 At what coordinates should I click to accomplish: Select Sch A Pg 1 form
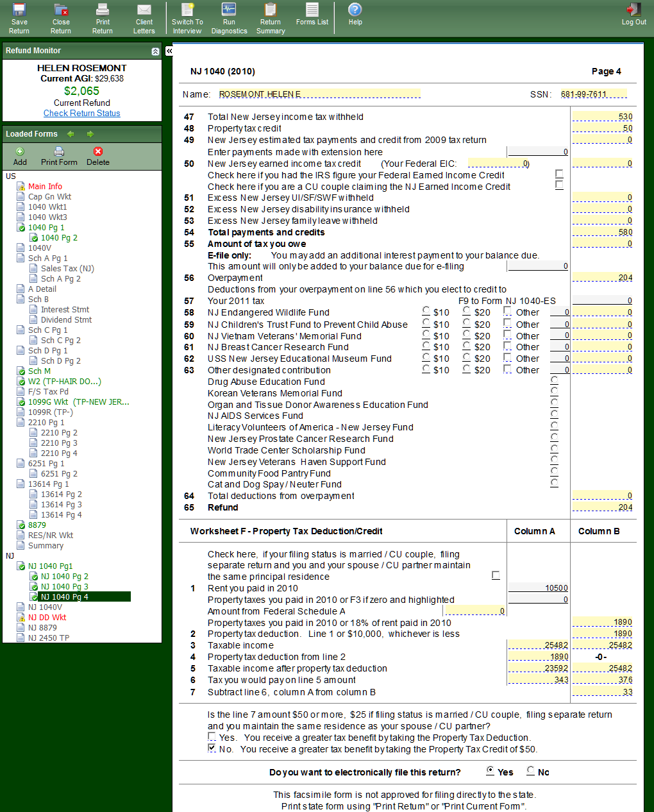click(47, 258)
